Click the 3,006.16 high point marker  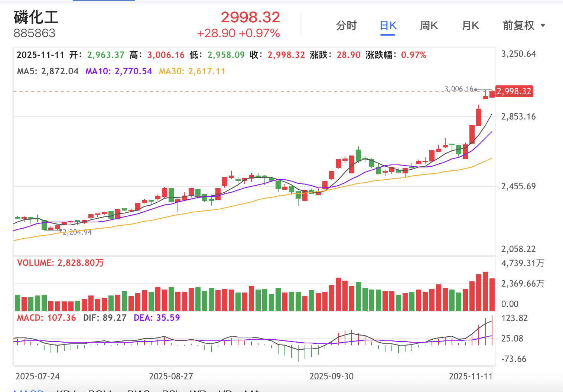[460, 89]
